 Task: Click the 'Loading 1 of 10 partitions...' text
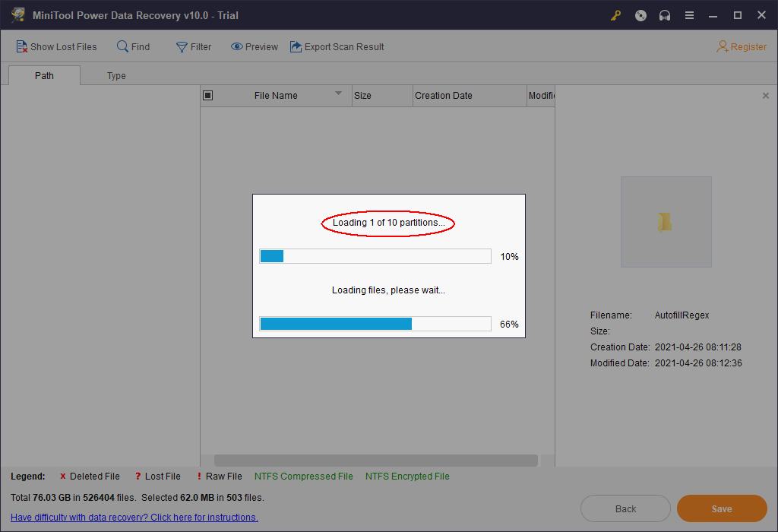tap(388, 223)
